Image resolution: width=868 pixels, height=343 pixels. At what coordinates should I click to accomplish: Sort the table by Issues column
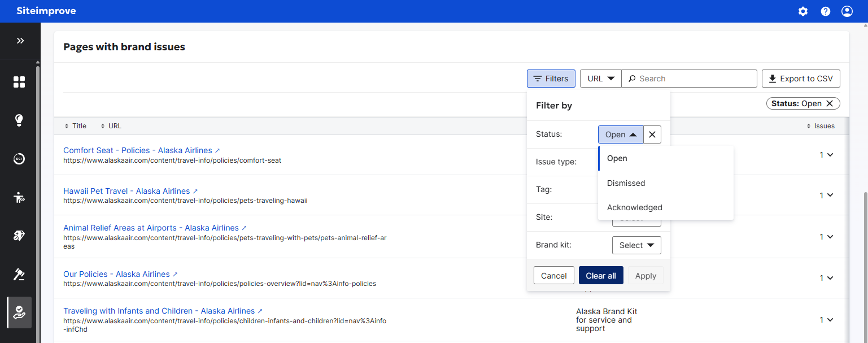(x=821, y=126)
